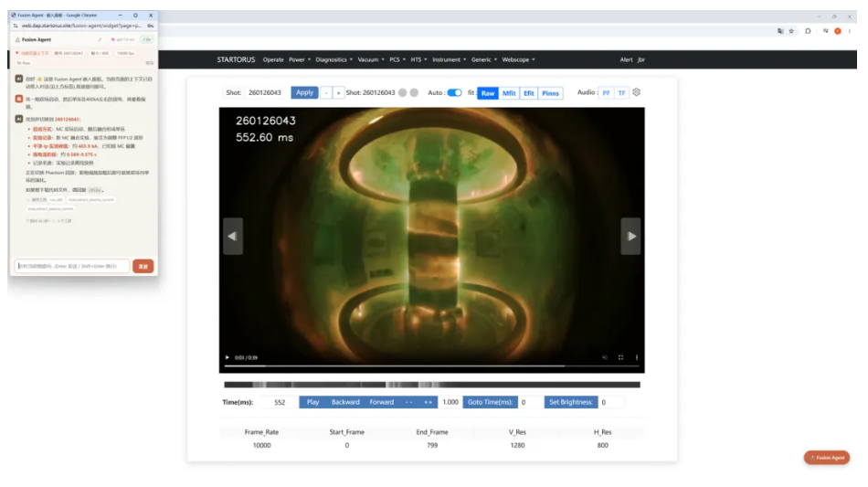
Task: Expand the HTS dropdown menu
Action: click(x=418, y=59)
